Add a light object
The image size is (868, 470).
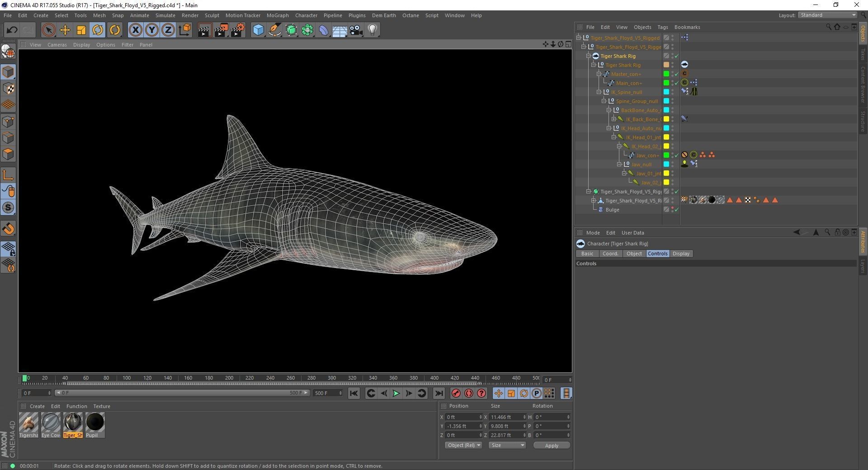point(373,30)
